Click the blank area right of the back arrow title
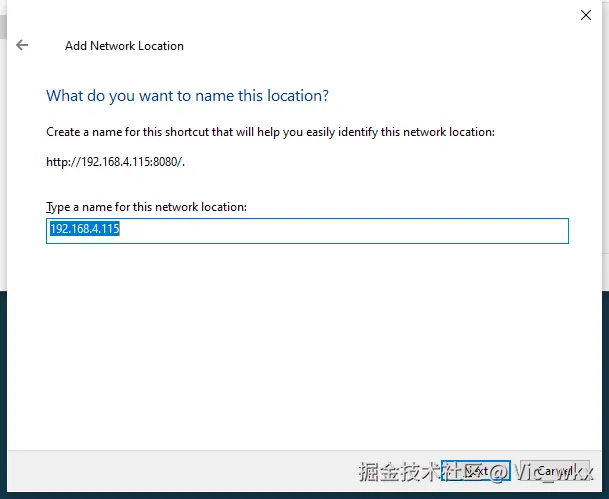Viewport: 609px width, 499px height. coord(400,46)
